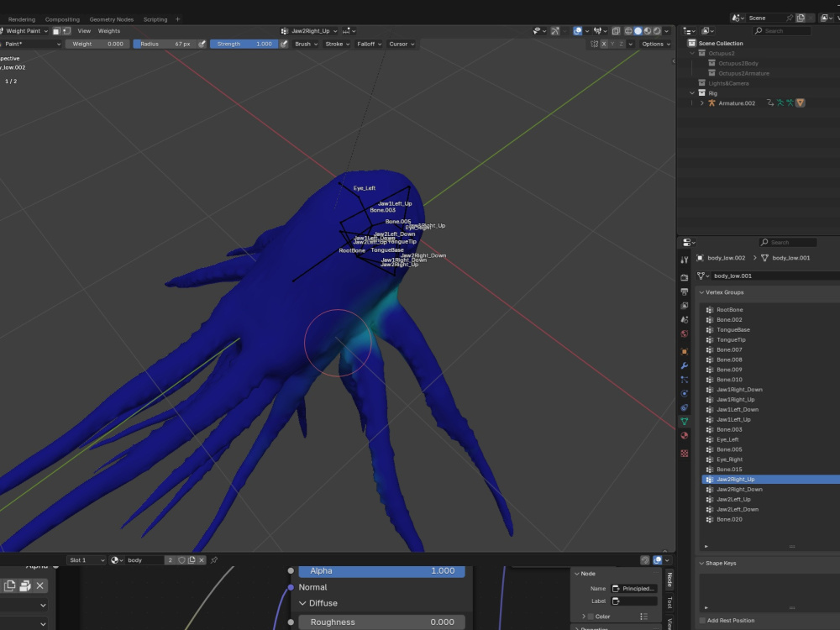Open the Jaw2Right_Up vertex group dropdown
This screenshot has width=840, height=630.
[x=310, y=31]
